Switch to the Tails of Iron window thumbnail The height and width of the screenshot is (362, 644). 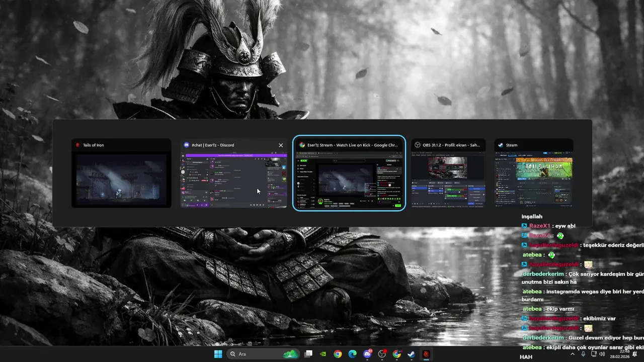121,173
